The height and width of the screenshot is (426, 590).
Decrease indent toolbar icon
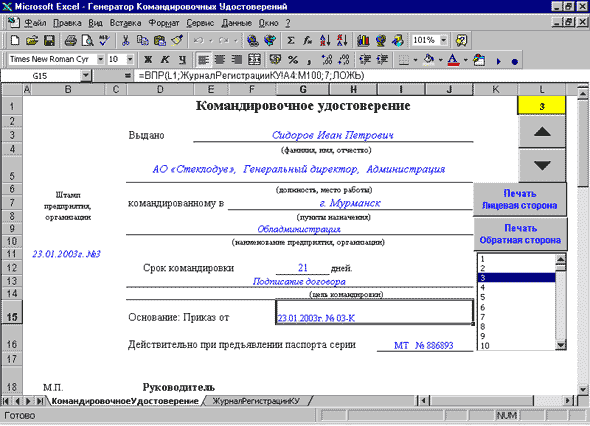pyautogui.click(x=365, y=59)
